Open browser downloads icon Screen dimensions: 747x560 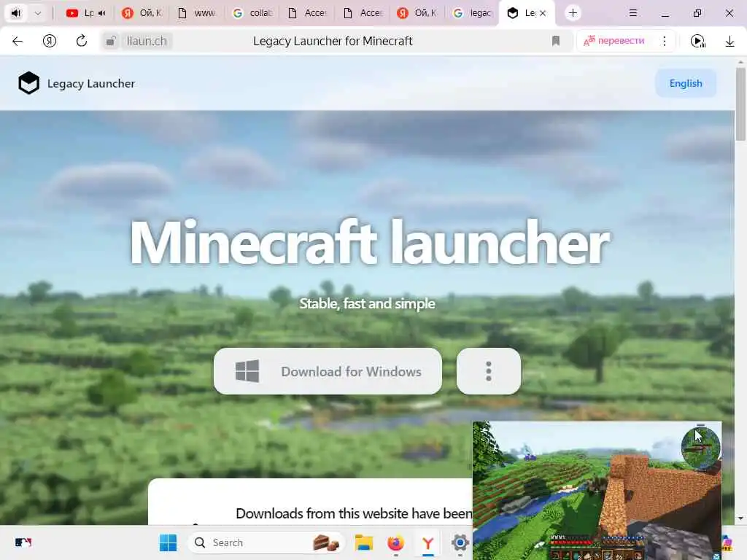click(729, 42)
